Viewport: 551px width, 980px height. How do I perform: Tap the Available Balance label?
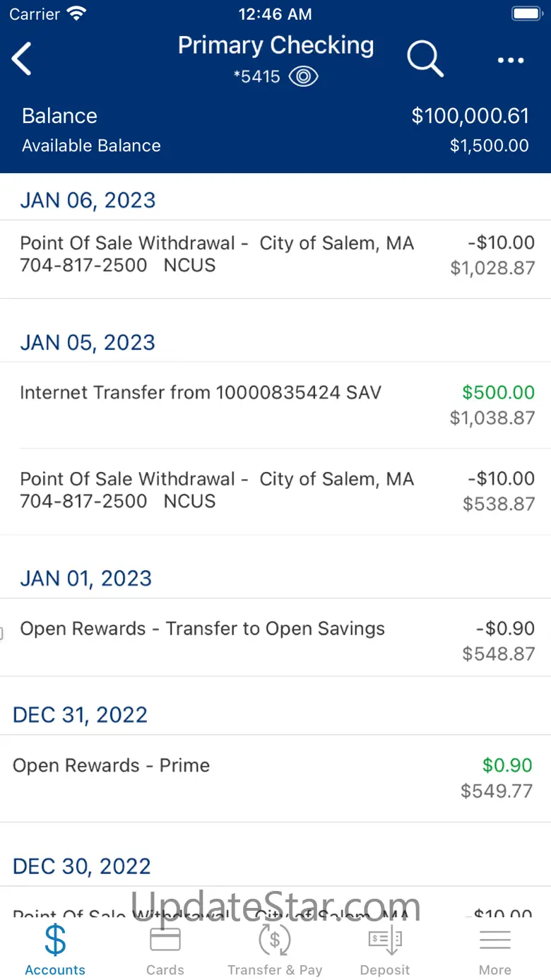point(91,146)
